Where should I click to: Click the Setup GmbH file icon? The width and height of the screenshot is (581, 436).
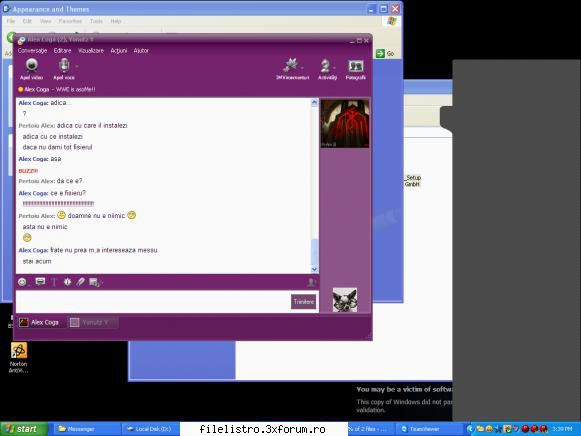point(412,181)
